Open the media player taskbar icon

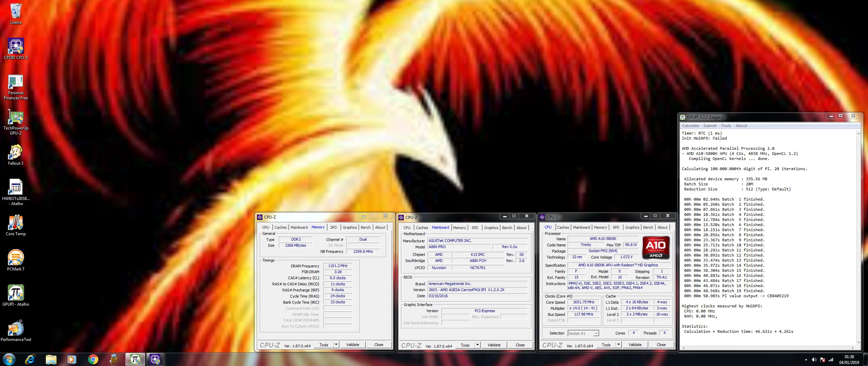point(72,359)
